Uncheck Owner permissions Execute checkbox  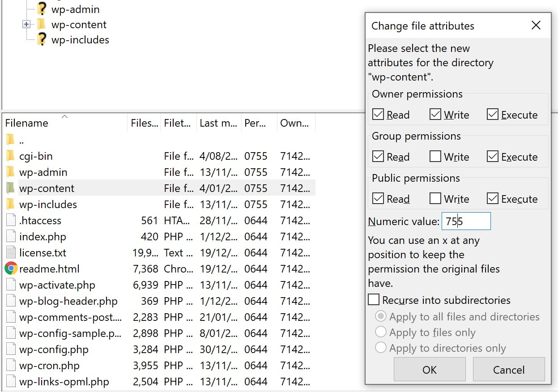(493, 115)
